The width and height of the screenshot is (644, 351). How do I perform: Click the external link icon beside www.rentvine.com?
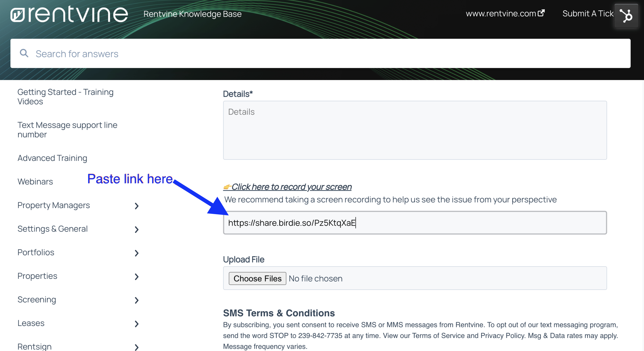coord(541,13)
